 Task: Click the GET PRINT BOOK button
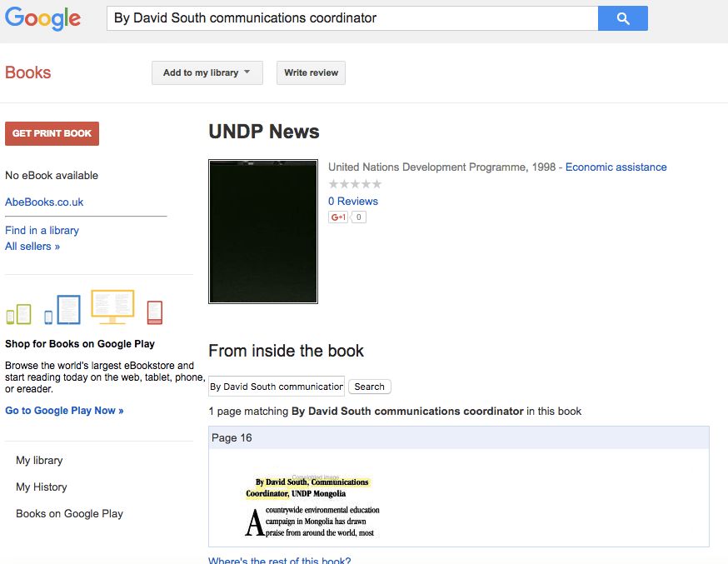tap(52, 133)
